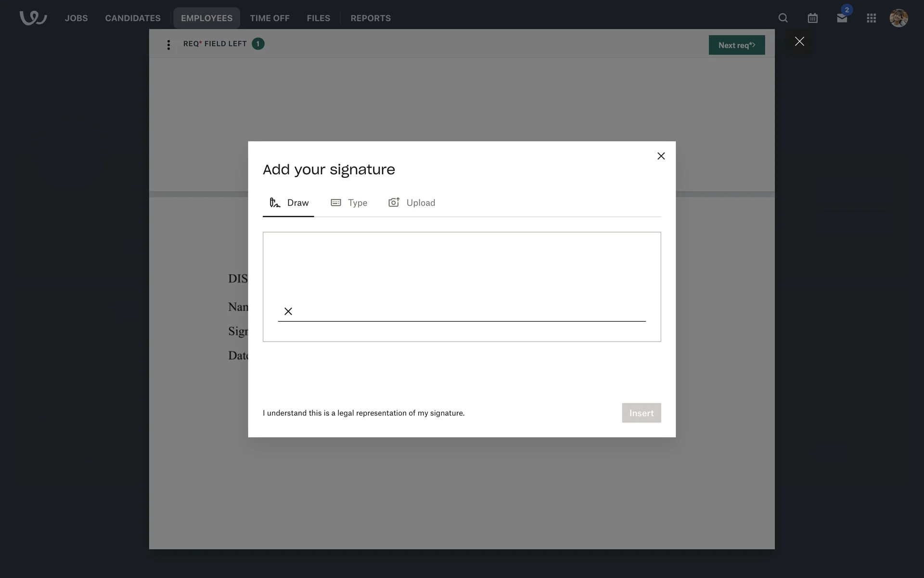Open the Time Off menu
924x578 pixels.
click(x=269, y=18)
